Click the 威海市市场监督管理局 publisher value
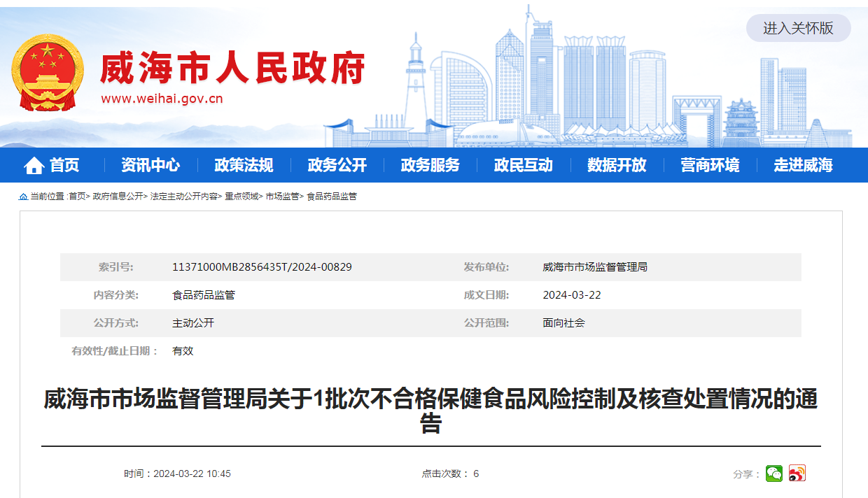 [595, 267]
